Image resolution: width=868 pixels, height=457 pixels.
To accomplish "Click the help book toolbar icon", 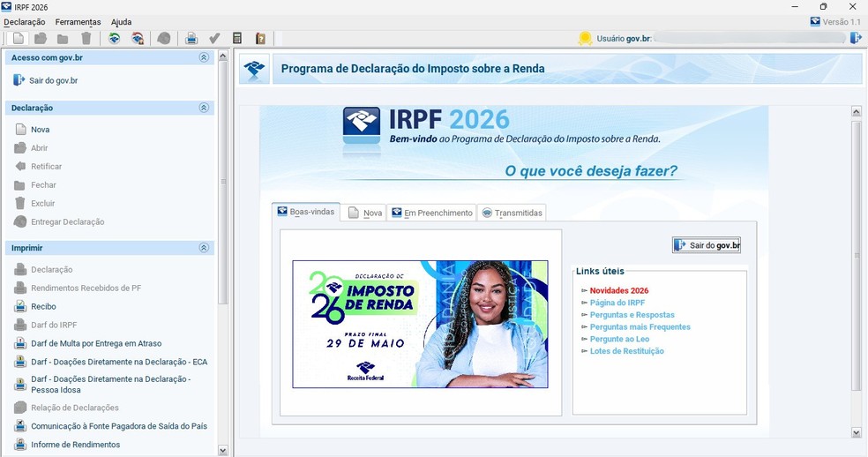I will click(x=260, y=38).
